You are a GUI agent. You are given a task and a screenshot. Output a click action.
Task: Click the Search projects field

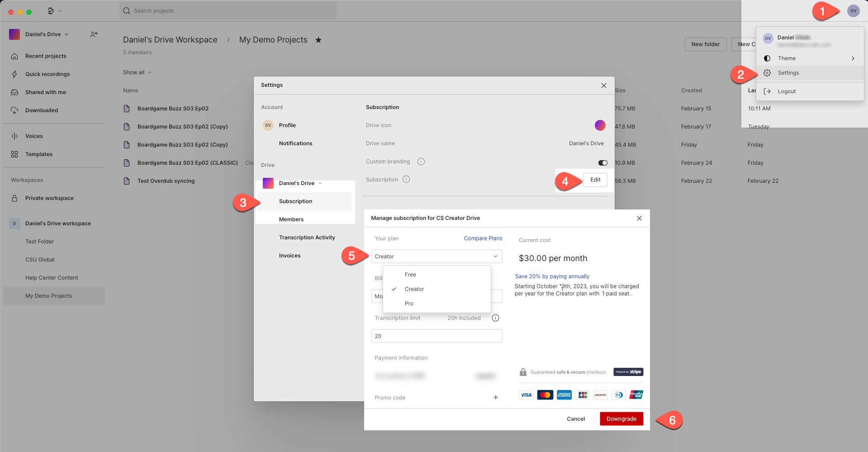228,11
